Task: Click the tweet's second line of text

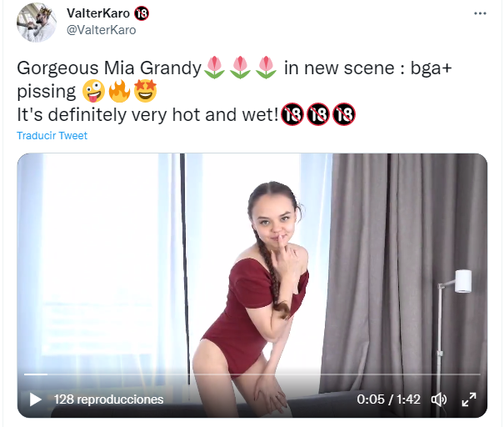Action: [147, 114]
